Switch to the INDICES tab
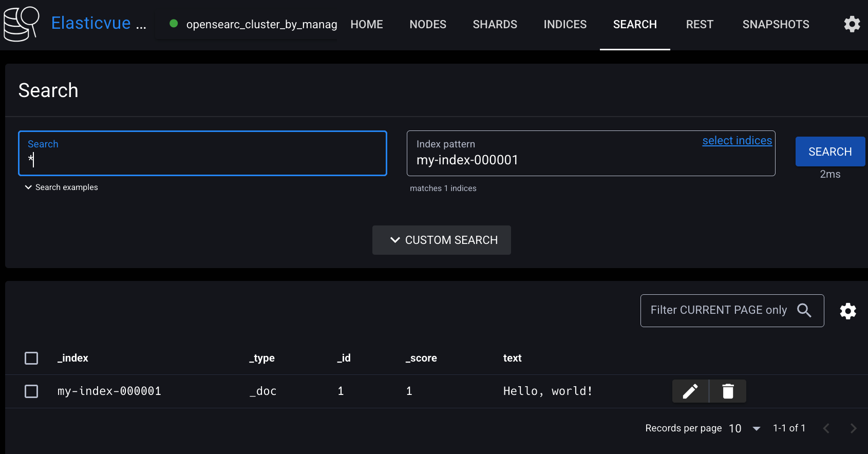The image size is (868, 454). 565,24
